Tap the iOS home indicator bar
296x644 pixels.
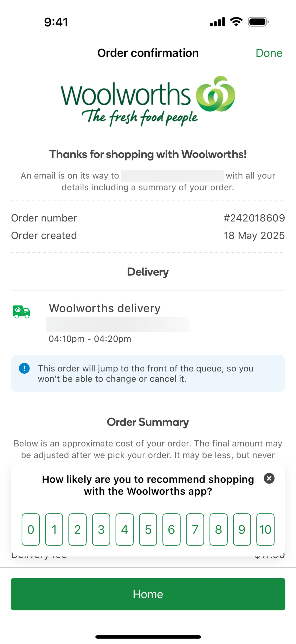pos(148,636)
